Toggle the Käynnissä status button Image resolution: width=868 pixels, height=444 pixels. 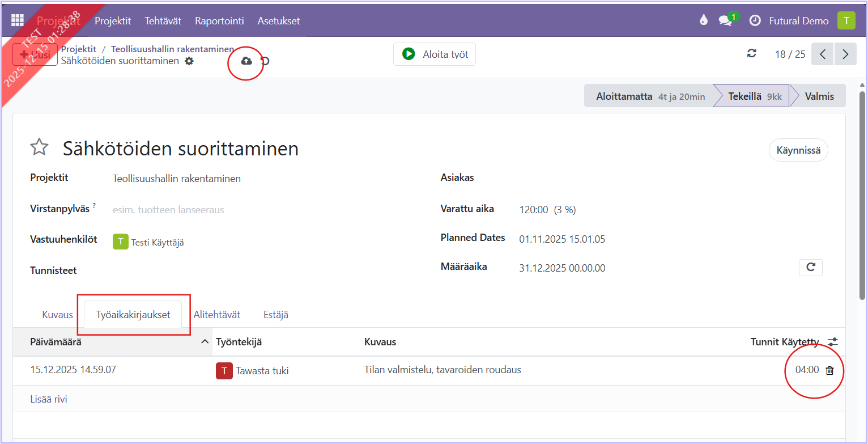798,150
